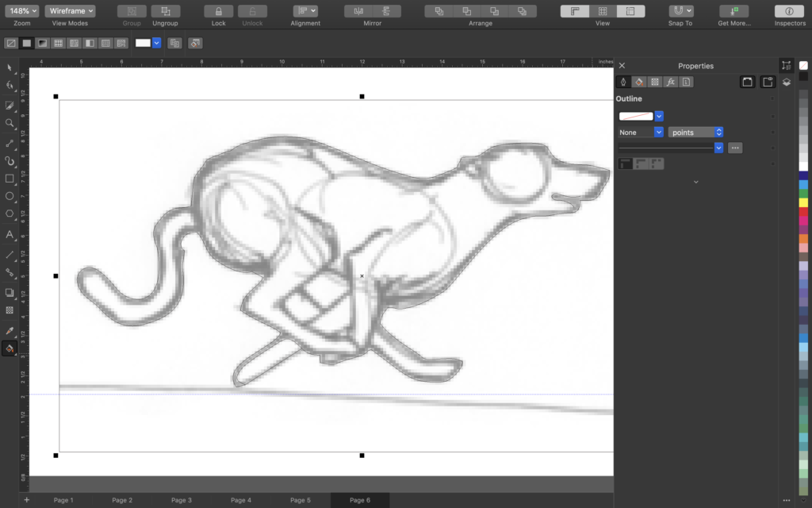The height and width of the screenshot is (508, 812).
Task: Open the Wireframe view modes dropdown
Action: (x=70, y=11)
